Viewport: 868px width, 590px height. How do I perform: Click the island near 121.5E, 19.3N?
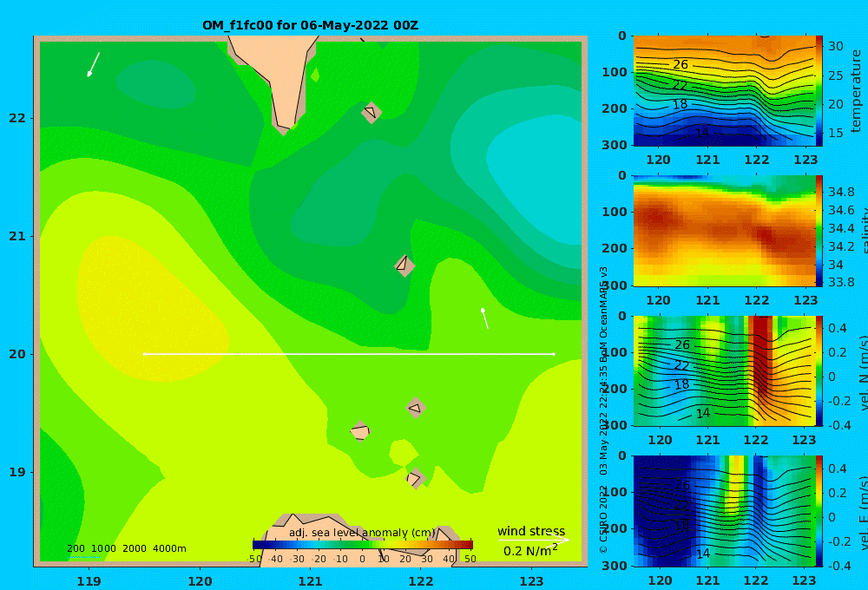[x=360, y=431]
